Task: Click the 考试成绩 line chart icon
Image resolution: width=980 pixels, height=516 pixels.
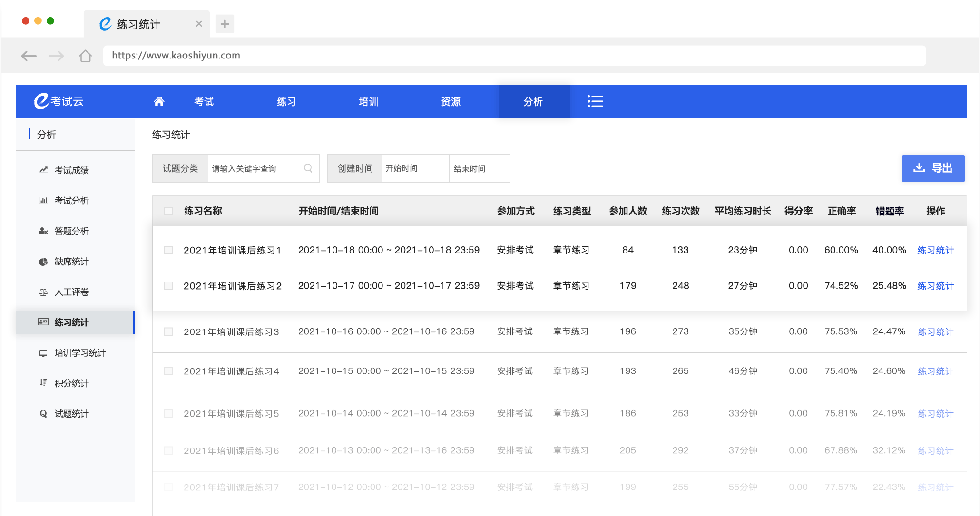Action: click(43, 170)
